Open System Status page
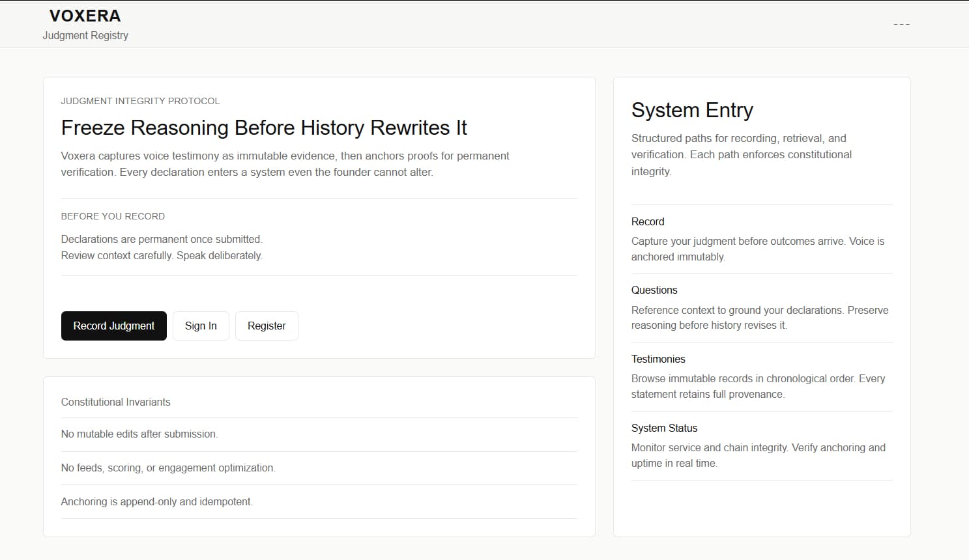The width and height of the screenshot is (969, 560). [x=664, y=428]
